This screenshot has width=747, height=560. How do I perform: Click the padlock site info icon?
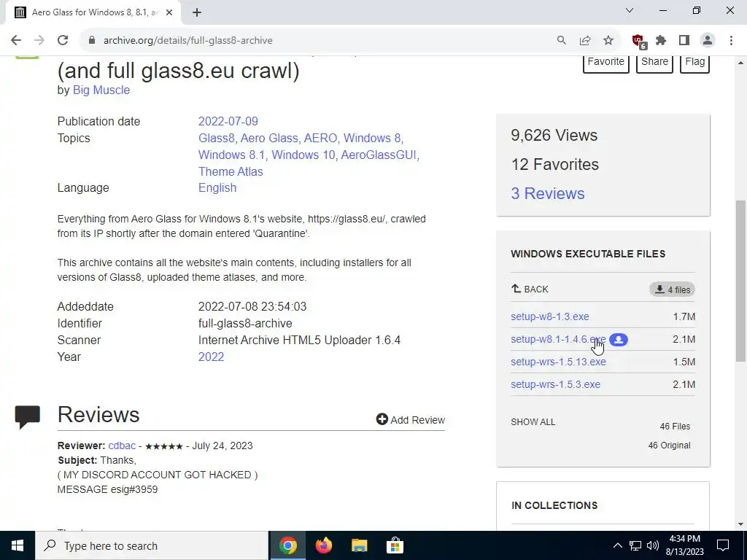coord(92,41)
